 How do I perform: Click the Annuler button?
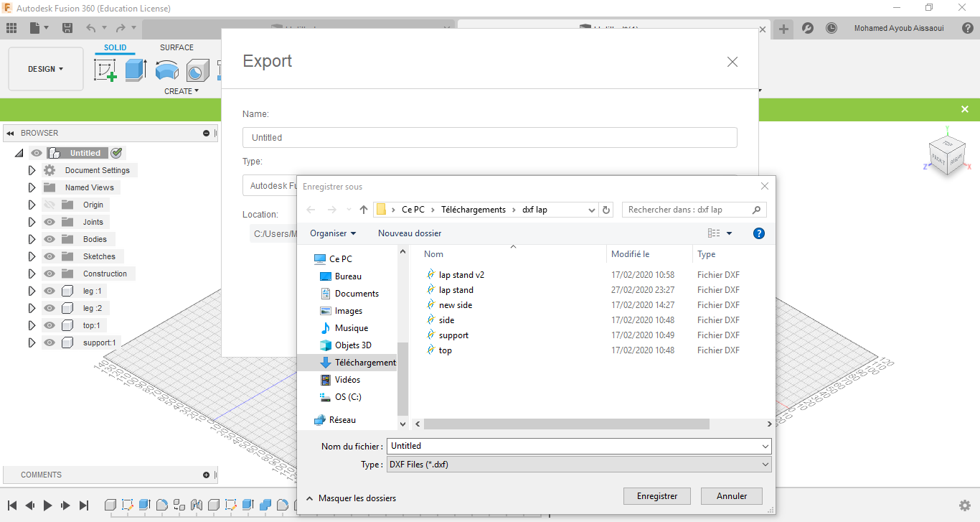point(732,496)
